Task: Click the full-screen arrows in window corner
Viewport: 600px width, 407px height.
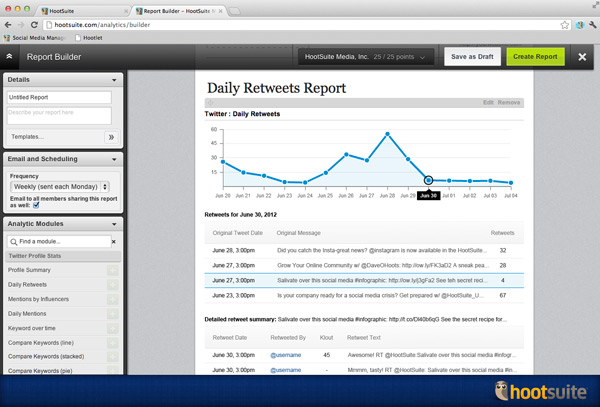Action: point(595,5)
